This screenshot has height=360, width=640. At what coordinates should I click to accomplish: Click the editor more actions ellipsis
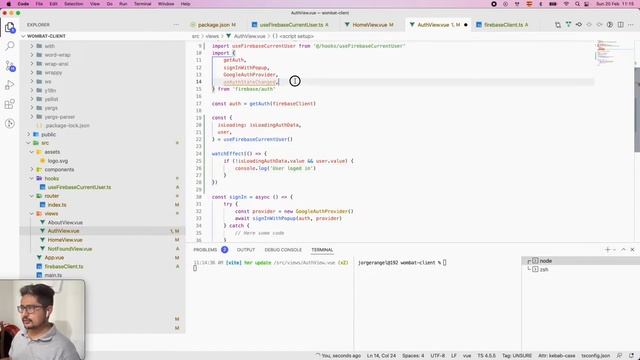tap(631, 24)
